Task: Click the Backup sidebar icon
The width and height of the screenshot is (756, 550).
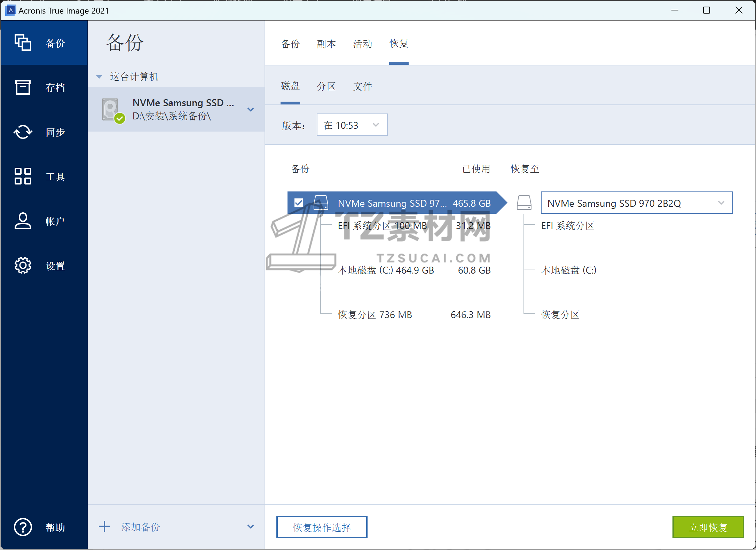Action: 23,43
